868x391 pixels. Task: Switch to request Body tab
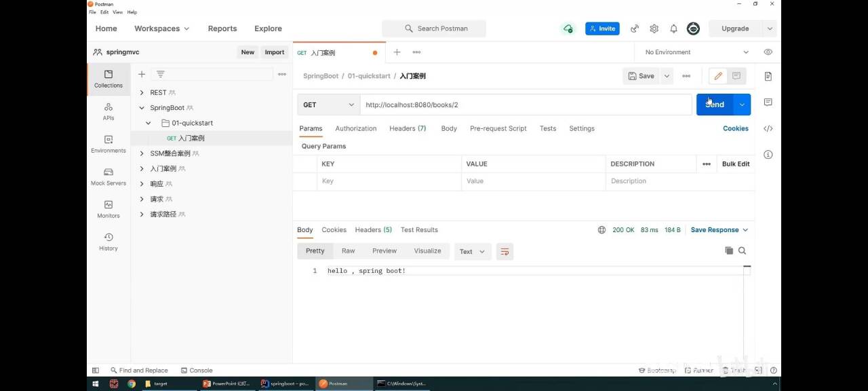tap(449, 128)
